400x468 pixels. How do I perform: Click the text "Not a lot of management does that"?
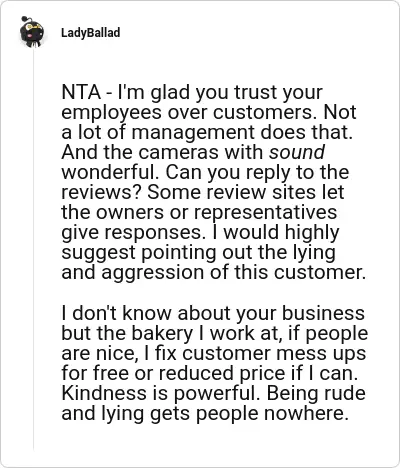click(x=209, y=122)
